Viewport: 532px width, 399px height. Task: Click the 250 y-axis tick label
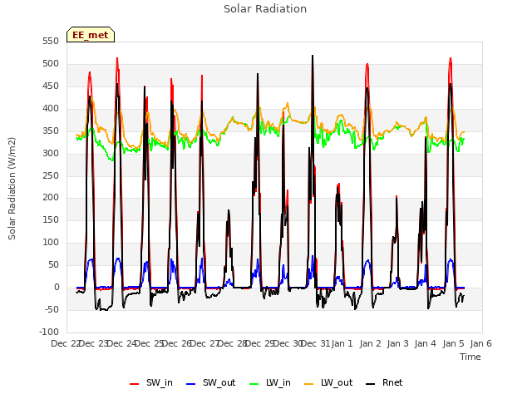pyautogui.click(x=51, y=175)
